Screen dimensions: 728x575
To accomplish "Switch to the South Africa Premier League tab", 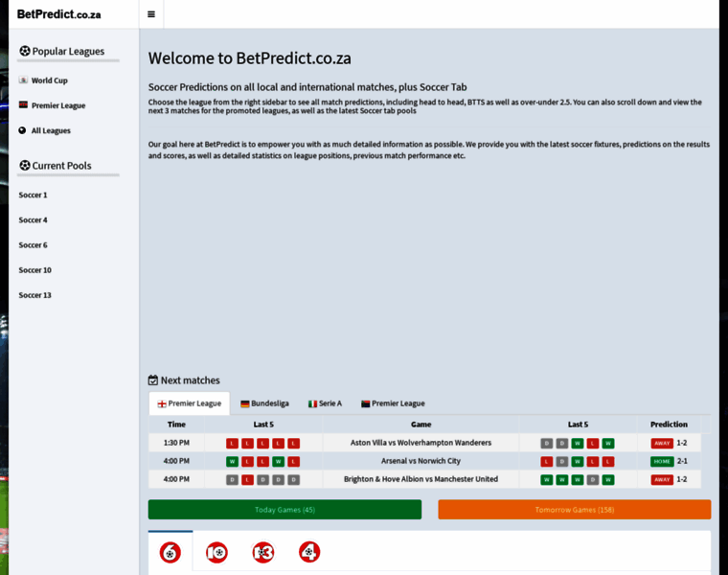I will coord(393,403).
